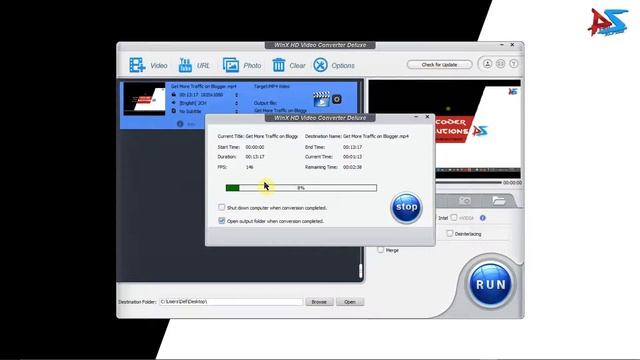Click the preview playback seek bar
Image resolution: width=640 pixels, height=360 pixels.
point(468,182)
